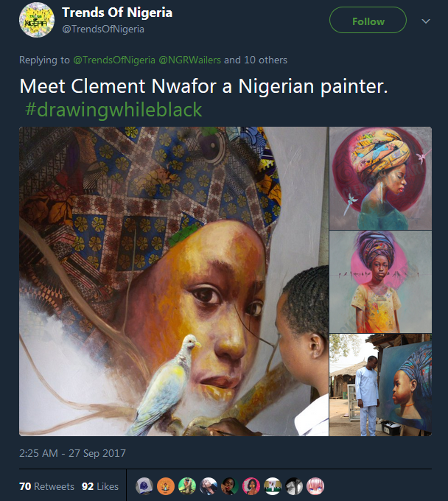Image resolution: width=448 pixels, height=501 pixels.
Task: View the 92 Likes list
Action: point(100,486)
